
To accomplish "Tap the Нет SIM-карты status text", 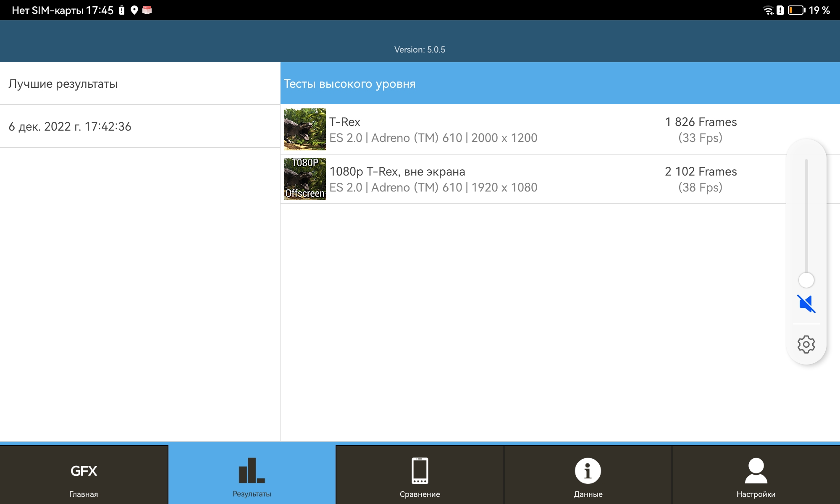I will (47, 10).
